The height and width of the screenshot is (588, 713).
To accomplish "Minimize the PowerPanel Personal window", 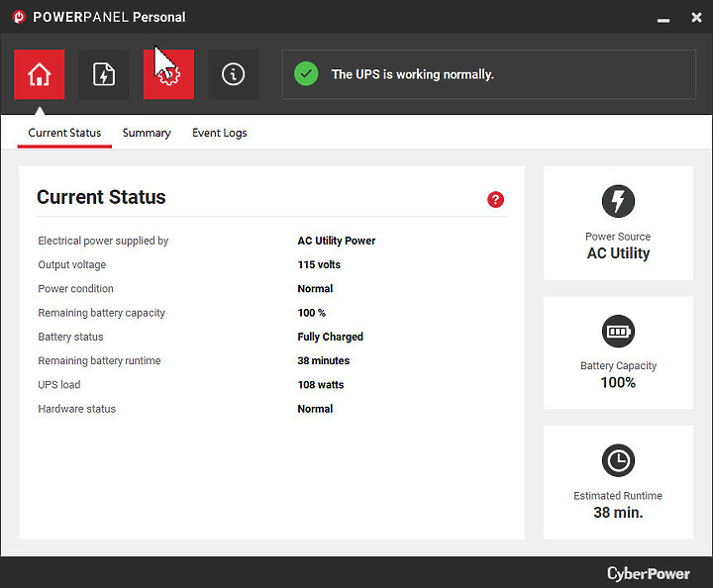I will click(663, 20).
